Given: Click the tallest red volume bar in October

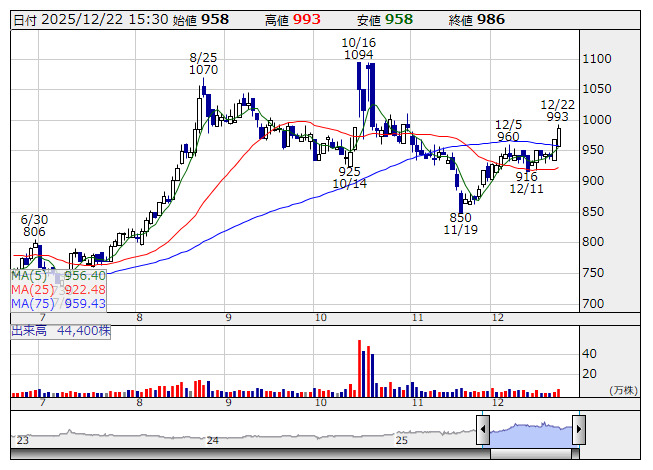Looking at the screenshot, I should point(359,368).
